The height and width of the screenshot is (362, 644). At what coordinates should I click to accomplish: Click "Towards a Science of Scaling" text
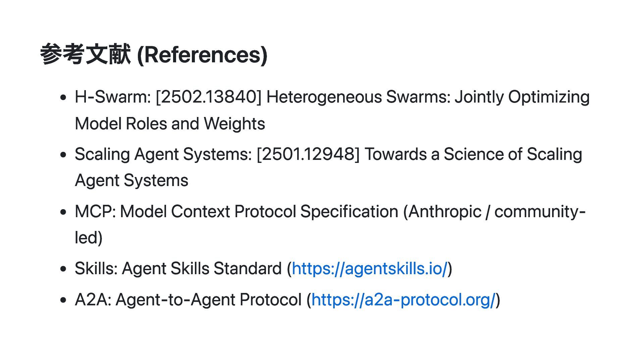(x=473, y=155)
